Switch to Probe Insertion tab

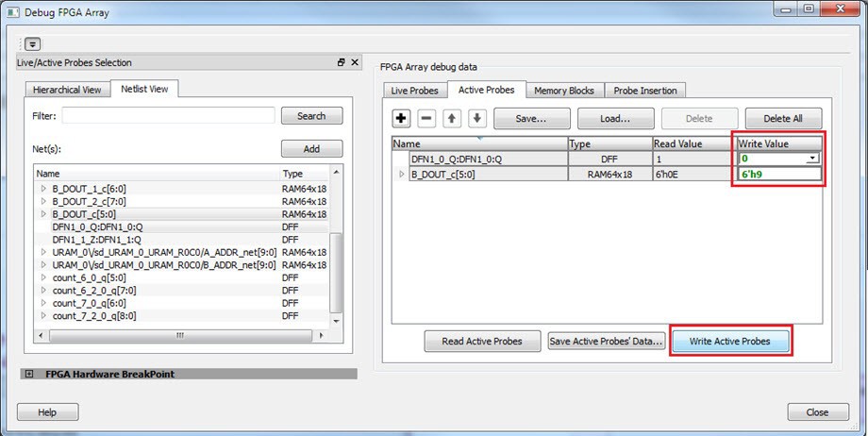pos(645,91)
